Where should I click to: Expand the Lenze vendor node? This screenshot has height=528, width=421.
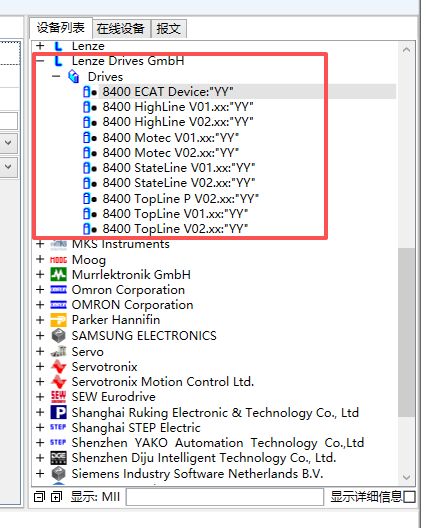40,45
